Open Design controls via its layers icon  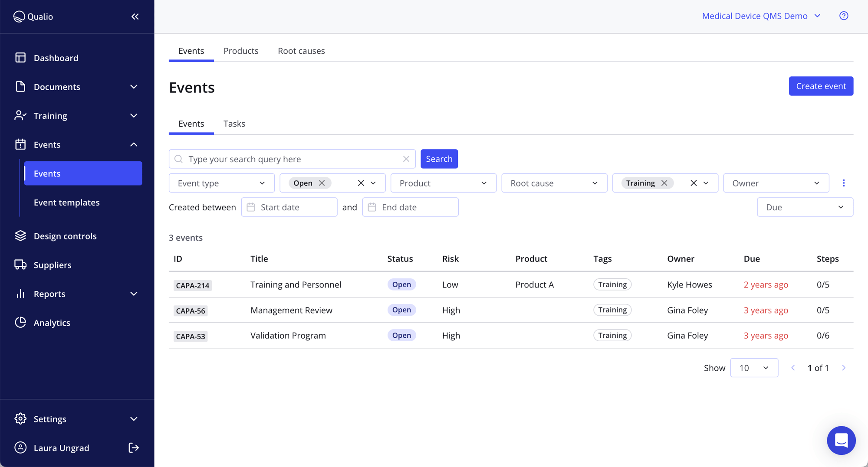click(x=20, y=235)
